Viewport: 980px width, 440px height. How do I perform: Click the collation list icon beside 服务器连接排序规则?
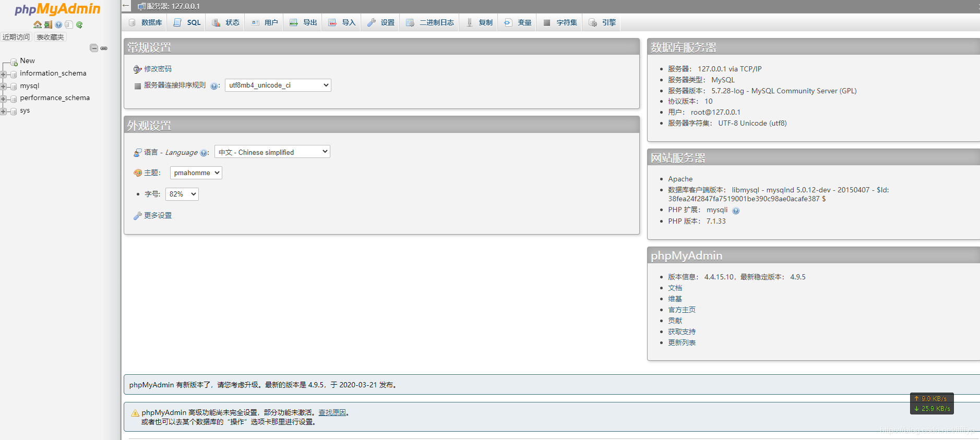(138, 86)
